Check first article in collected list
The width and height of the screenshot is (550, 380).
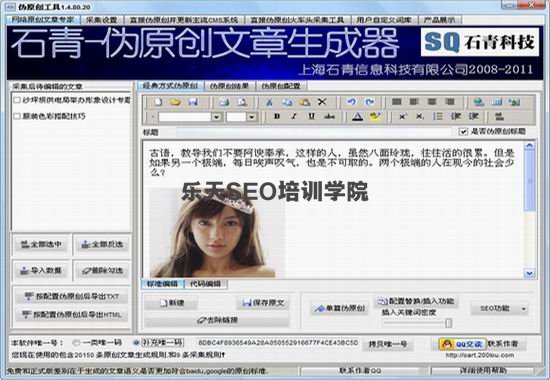pyautogui.click(x=16, y=100)
